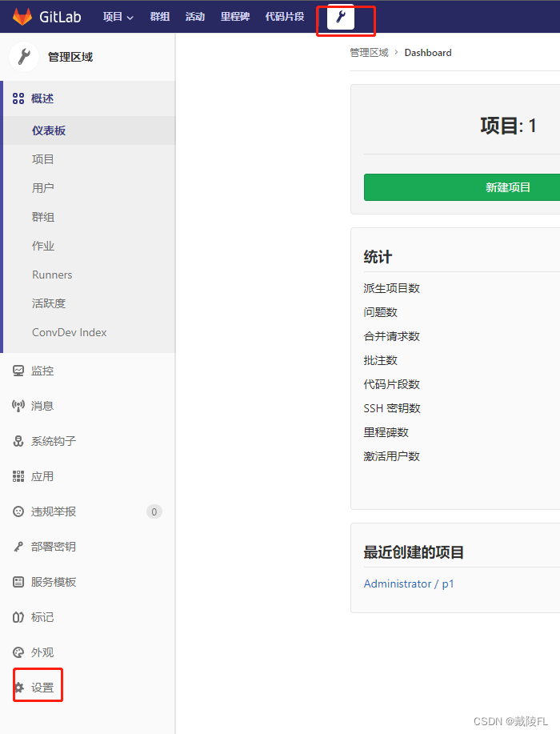Click the 系统钩子 hook icon
Viewport: 560px width, 734px height.
point(18,441)
